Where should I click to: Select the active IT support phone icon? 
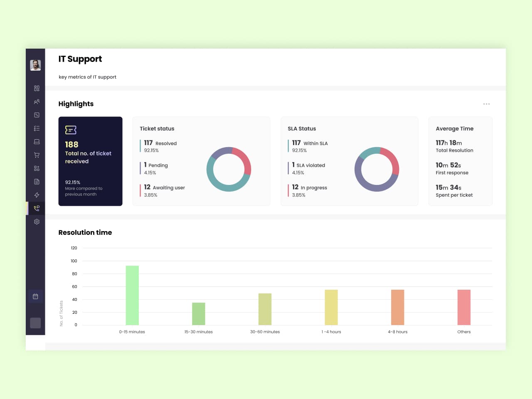tap(37, 208)
